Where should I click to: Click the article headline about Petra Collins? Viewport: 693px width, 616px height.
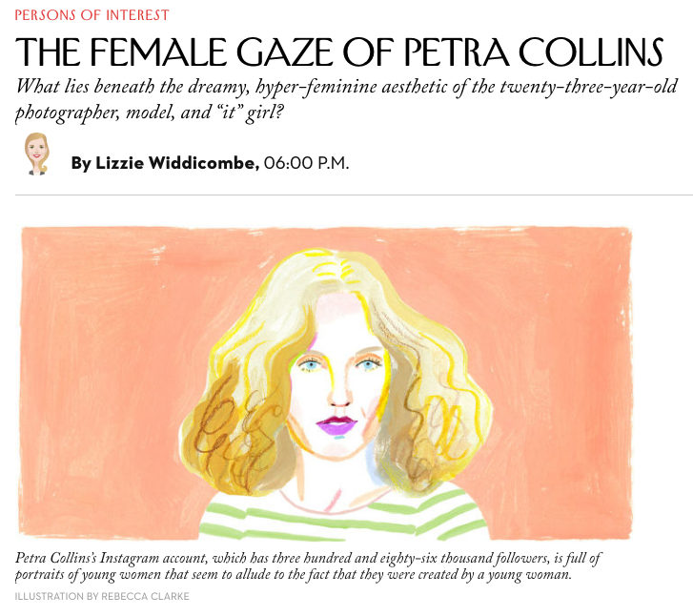(339, 52)
